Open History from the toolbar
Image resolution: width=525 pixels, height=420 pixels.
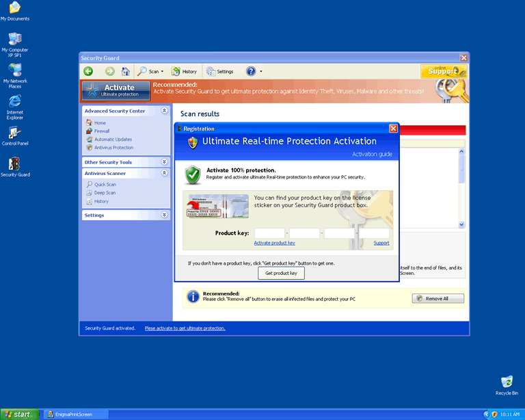(184, 71)
